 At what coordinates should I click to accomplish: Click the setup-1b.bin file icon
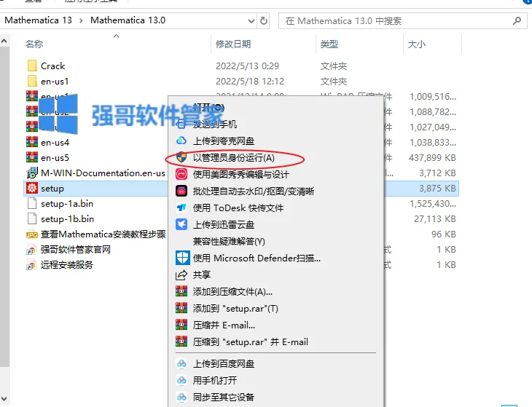32,218
